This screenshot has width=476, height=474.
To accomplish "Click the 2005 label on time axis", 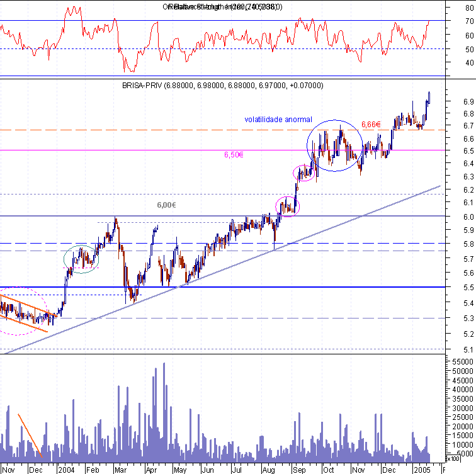I will (422, 470).
